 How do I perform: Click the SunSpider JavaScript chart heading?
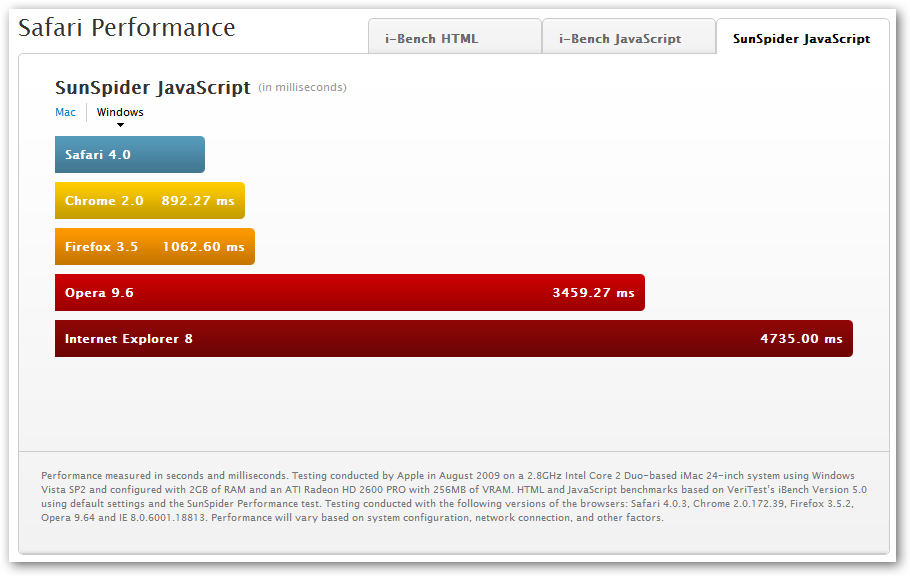(153, 87)
